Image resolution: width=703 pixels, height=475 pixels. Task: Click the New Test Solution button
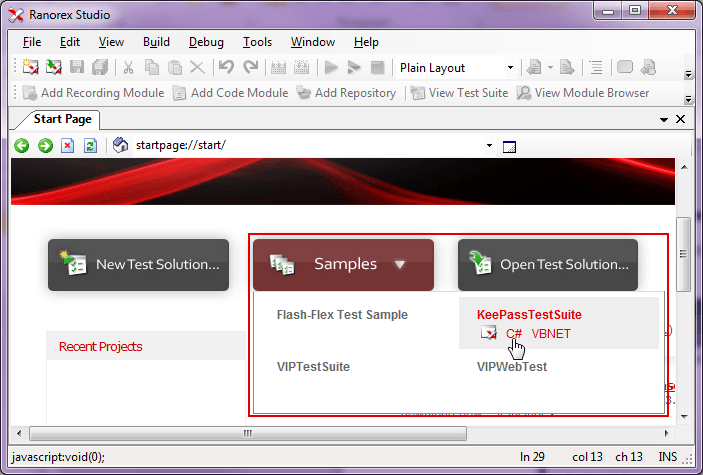tap(139, 265)
